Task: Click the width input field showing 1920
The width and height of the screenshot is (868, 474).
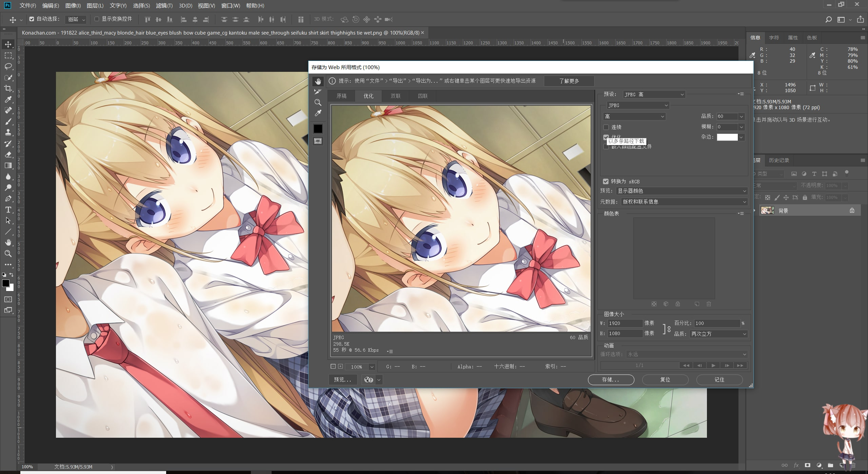Action: point(625,323)
